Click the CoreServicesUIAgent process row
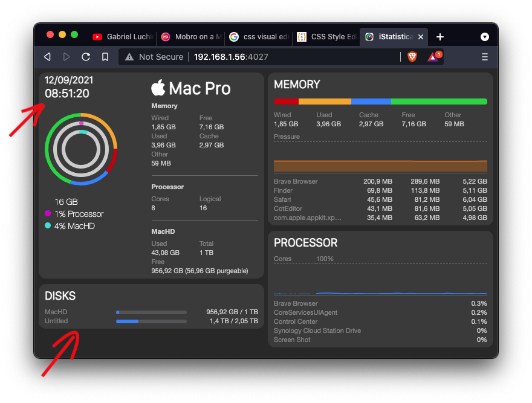 [x=380, y=312]
